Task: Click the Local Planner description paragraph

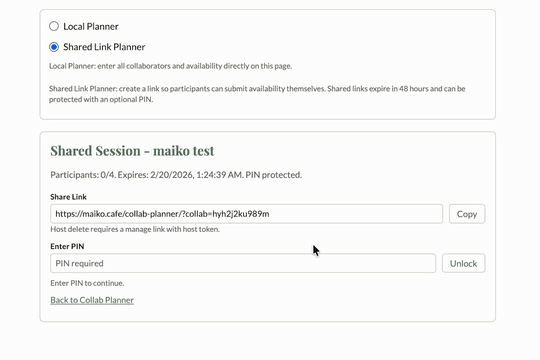Action: point(170,66)
